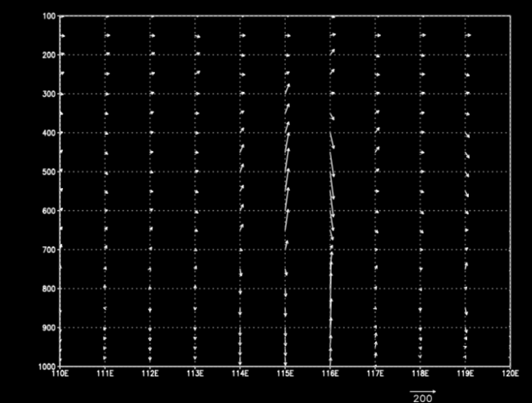Select the 300 y-axis label
532x403 pixels.
(x=48, y=93)
